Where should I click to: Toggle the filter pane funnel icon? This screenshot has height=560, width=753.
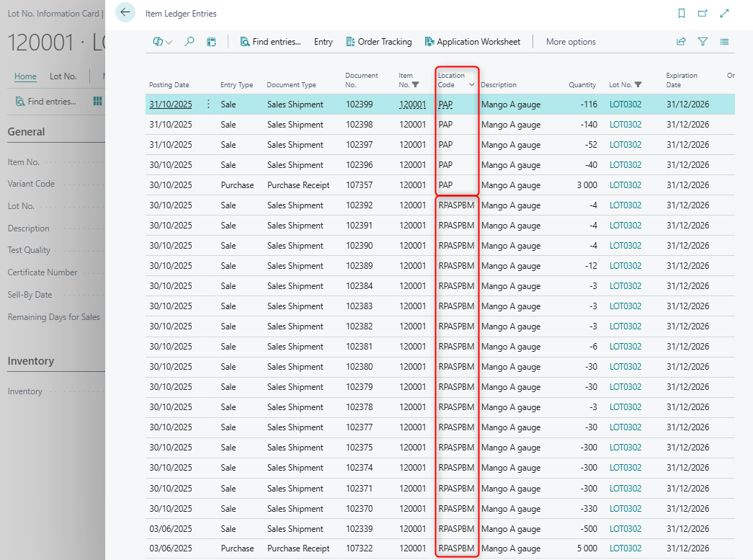(703, 42)
